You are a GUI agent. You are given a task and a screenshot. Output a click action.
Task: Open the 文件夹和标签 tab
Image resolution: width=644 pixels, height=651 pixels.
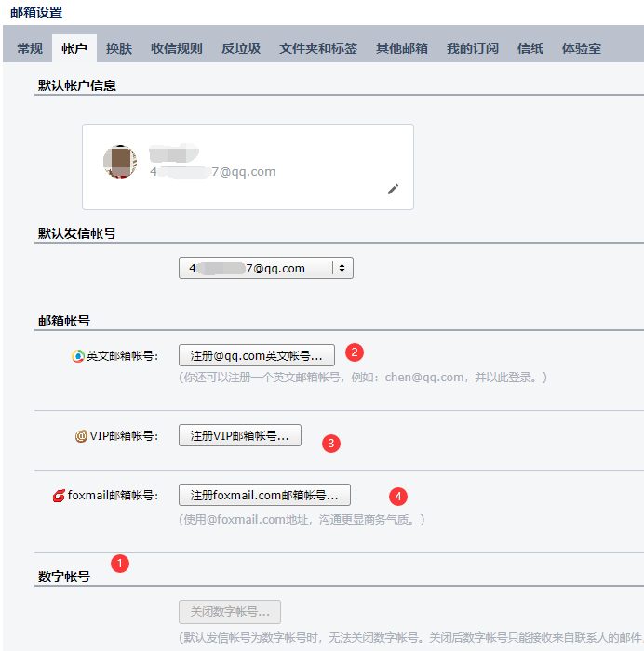pos(318,48)
